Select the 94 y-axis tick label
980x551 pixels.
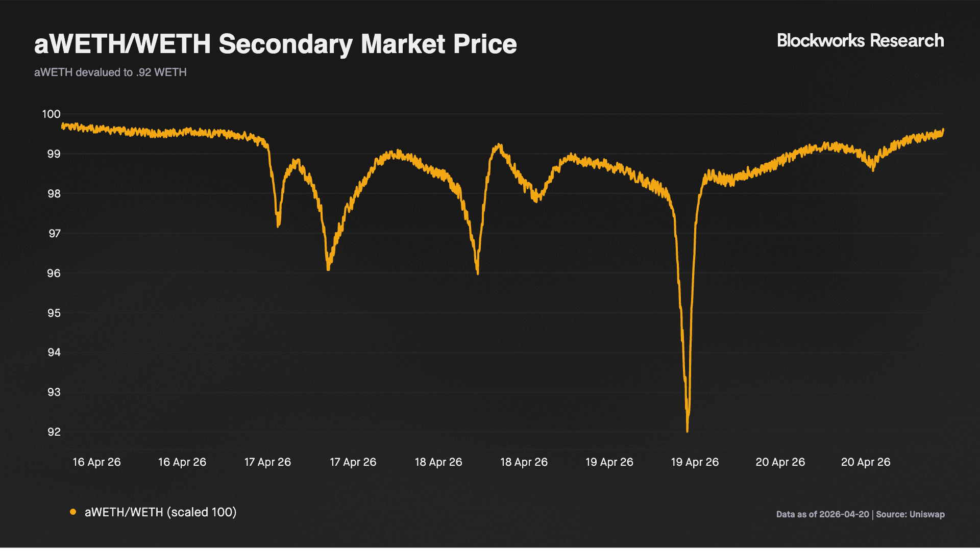coord(54,353)
